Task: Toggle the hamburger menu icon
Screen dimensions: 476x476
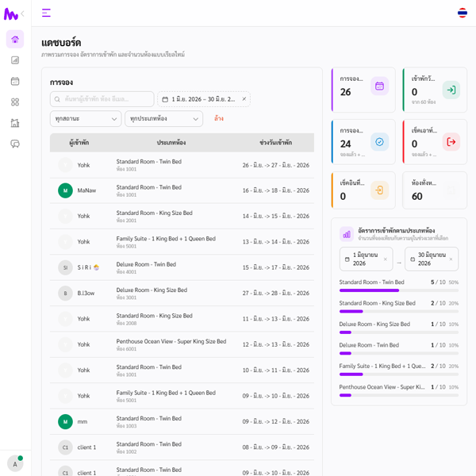Action: (x=46, y=13)
